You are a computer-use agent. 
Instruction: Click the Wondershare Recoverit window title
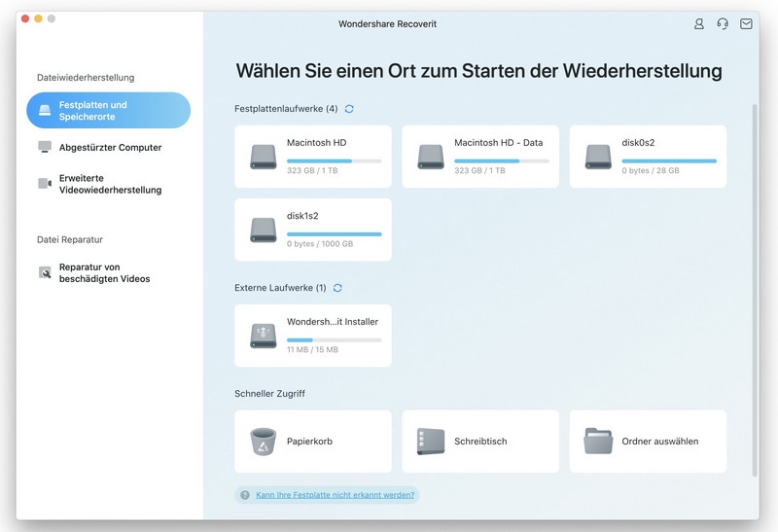(387, 23)
